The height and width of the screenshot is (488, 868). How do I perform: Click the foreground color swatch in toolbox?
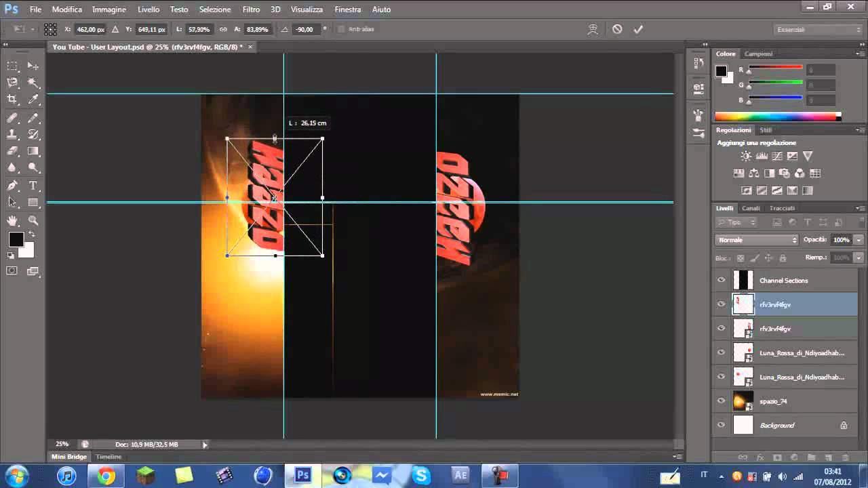point(16,239)
